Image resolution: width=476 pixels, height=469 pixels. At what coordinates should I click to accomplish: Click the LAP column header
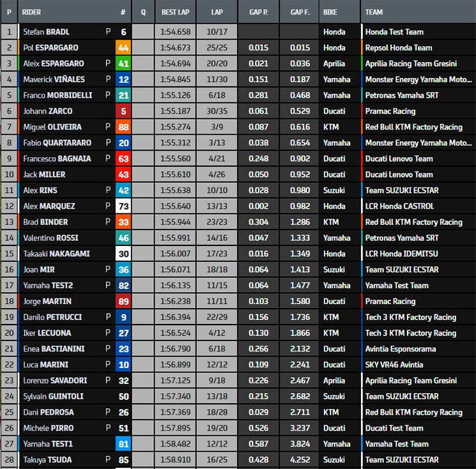217,12
